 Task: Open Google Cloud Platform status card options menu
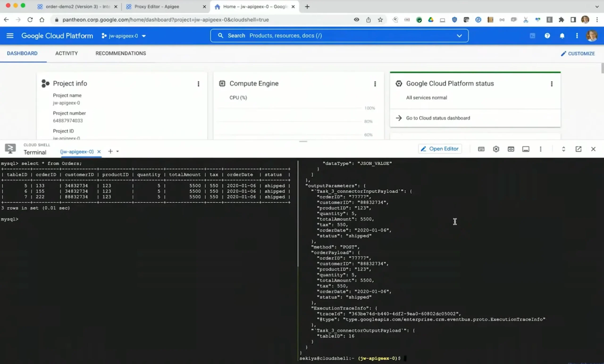[x=552, y=84]
